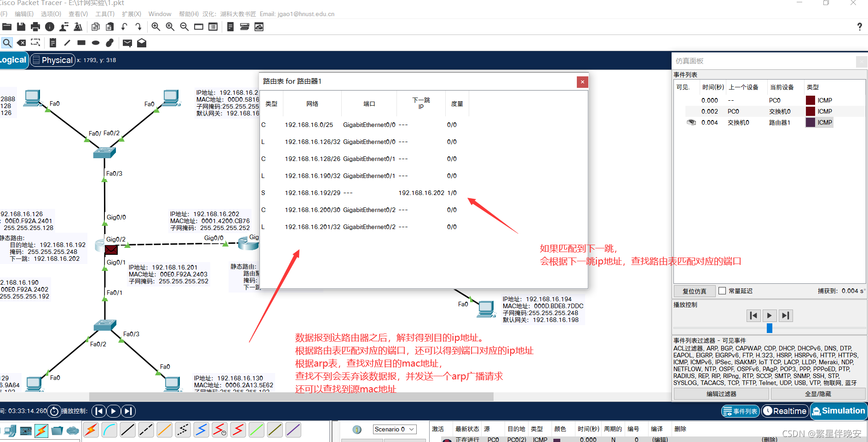Choose the orange fiber cable
The height and width of the screenshot is (442, 868).
tap(165, 430)
